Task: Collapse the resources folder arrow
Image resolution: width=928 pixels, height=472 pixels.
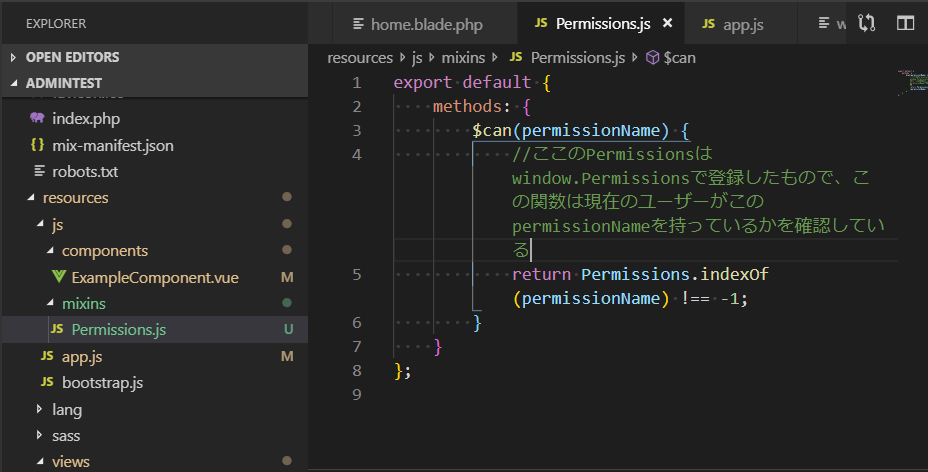Action: pyautogui.click(x=31, y=198)
